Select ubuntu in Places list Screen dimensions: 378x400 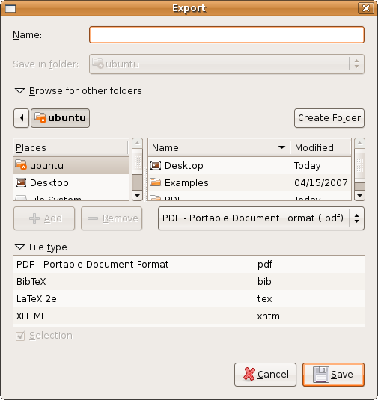pyautogui.click(x=71, y=165)
